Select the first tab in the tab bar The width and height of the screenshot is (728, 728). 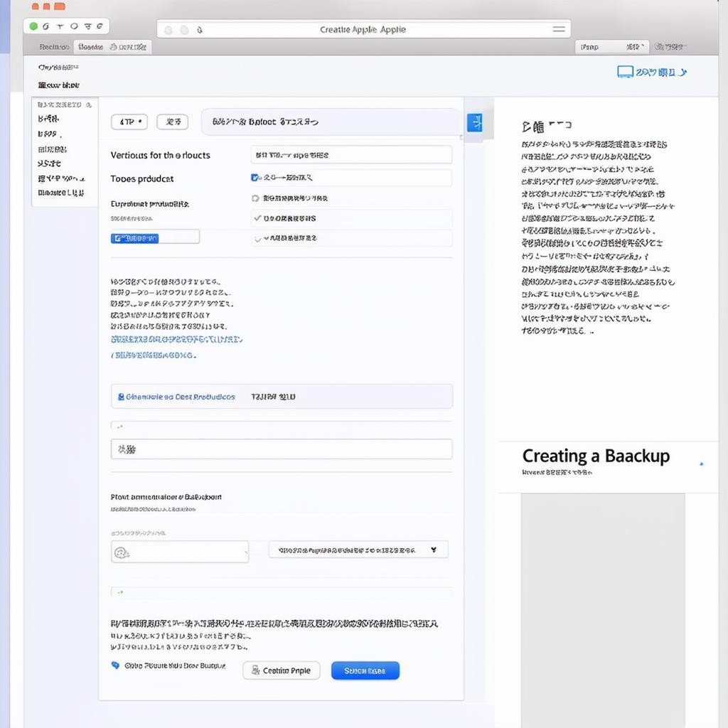click(54, 47)
